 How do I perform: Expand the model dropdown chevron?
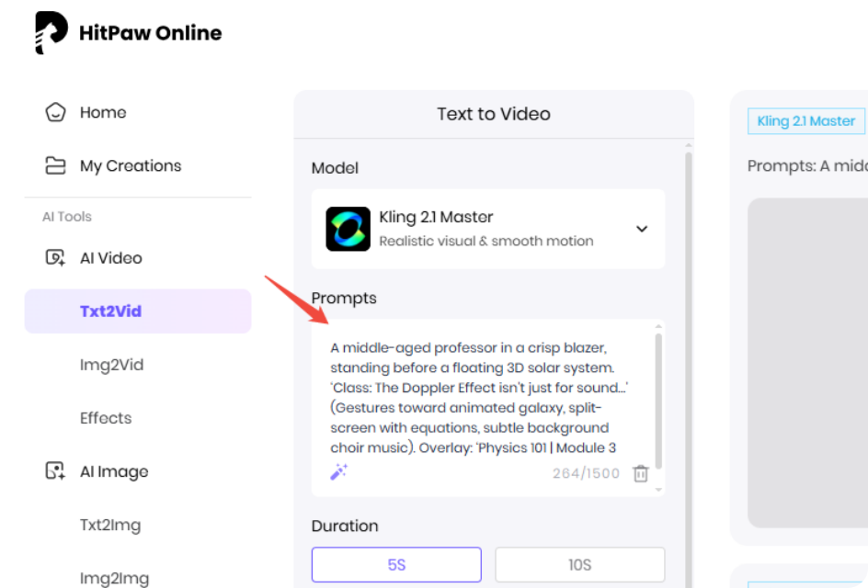tap(642, 229)
